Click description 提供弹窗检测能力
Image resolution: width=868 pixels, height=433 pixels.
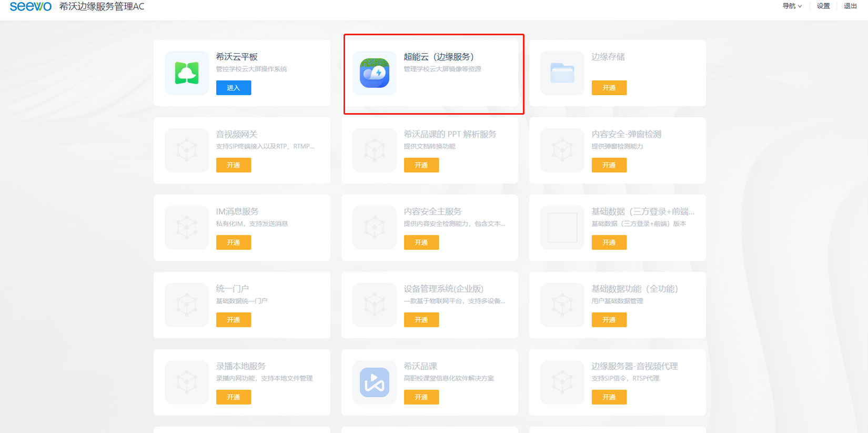618,146
